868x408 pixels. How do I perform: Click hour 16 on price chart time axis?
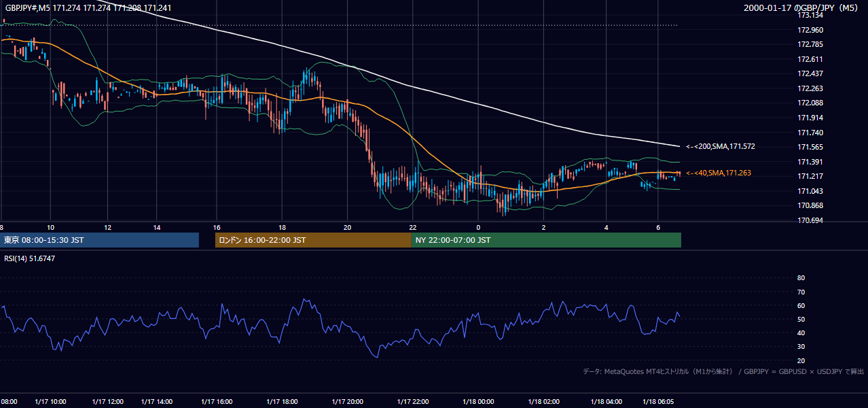[x=217, y=227]
